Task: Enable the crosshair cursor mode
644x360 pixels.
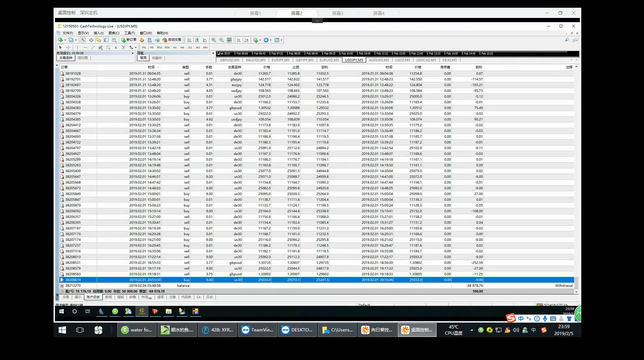Action: [68, 47]
